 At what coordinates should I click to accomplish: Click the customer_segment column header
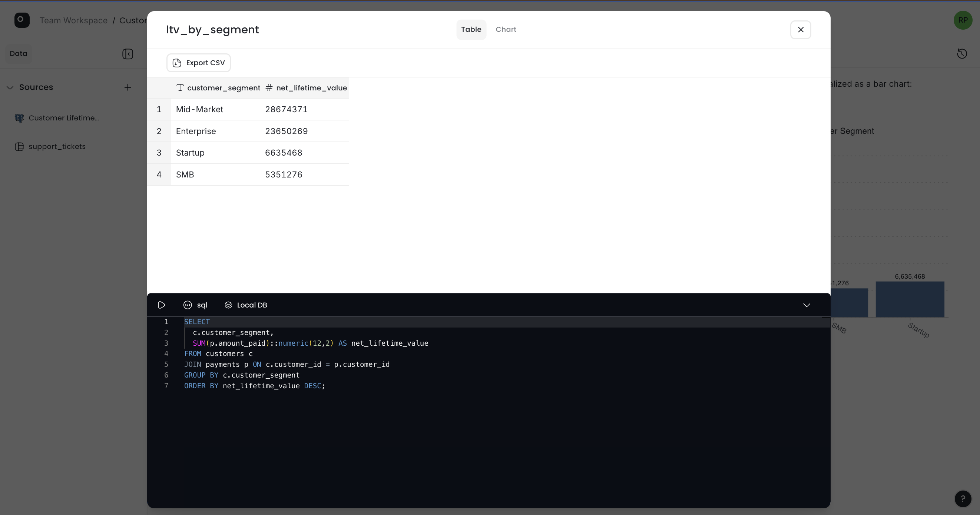pos(216,88)
